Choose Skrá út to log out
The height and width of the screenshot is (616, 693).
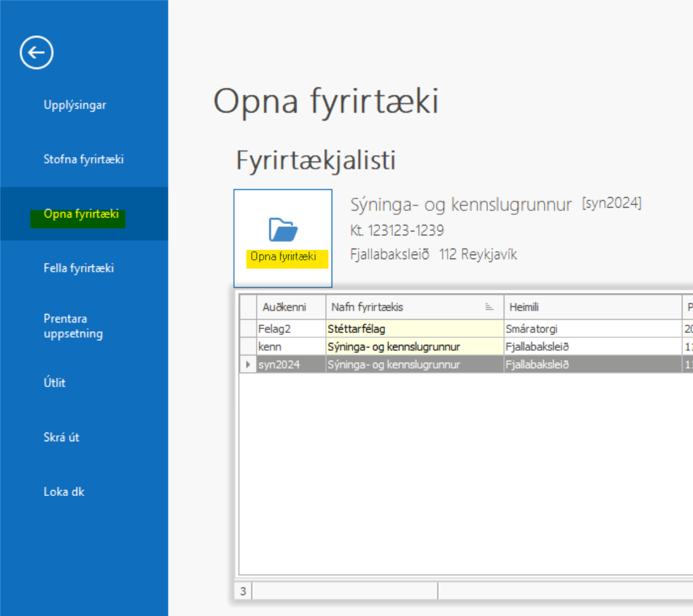pyautogui.click(x=61, y=437)
